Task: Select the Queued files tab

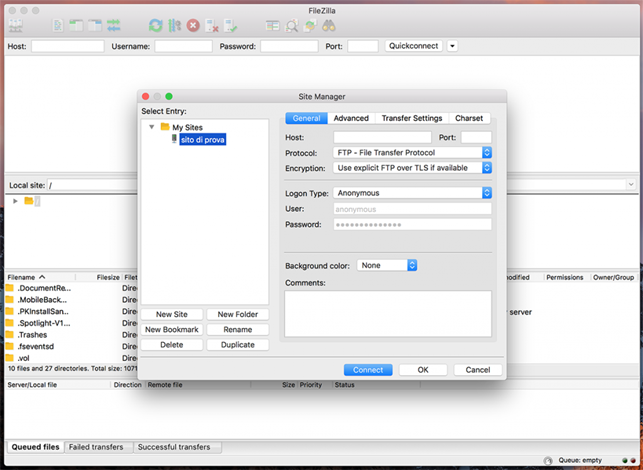Action: (x=35, y=447)
